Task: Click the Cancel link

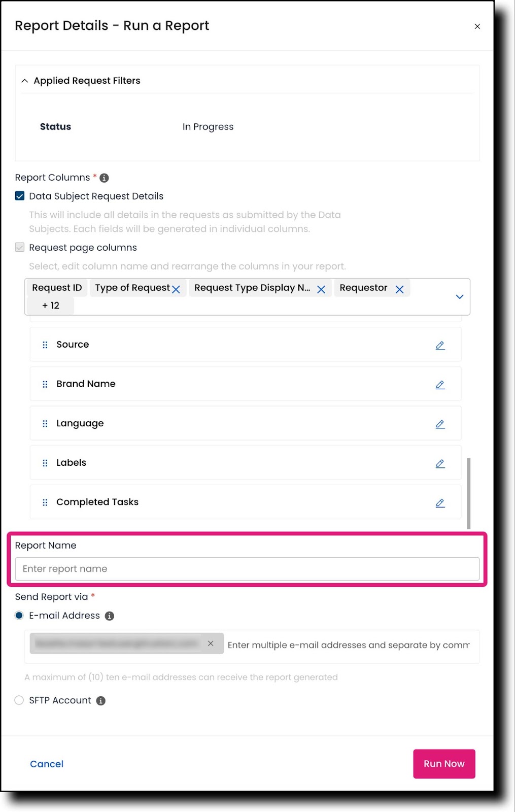Action: pyautogui.click(x=47, y=764)
